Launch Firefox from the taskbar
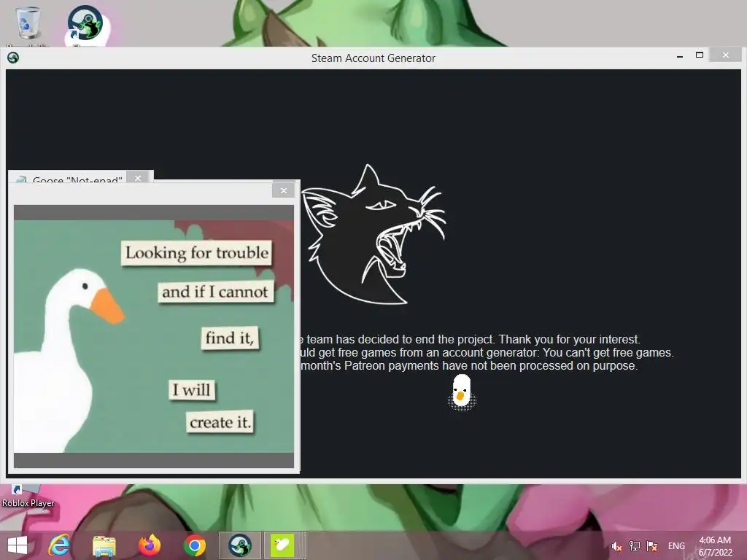The width and height of the screenshot is (747, 560). pyautogui.click(x=150, y=545)
